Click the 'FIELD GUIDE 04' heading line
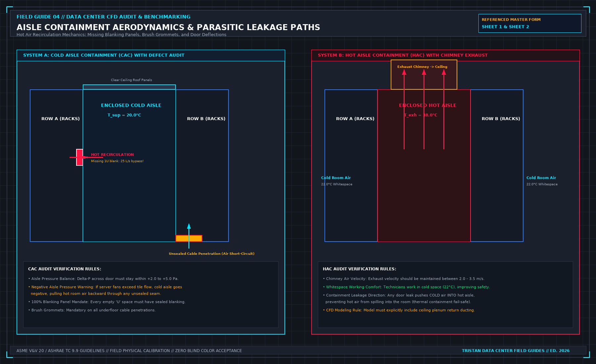 pos(103,17)
